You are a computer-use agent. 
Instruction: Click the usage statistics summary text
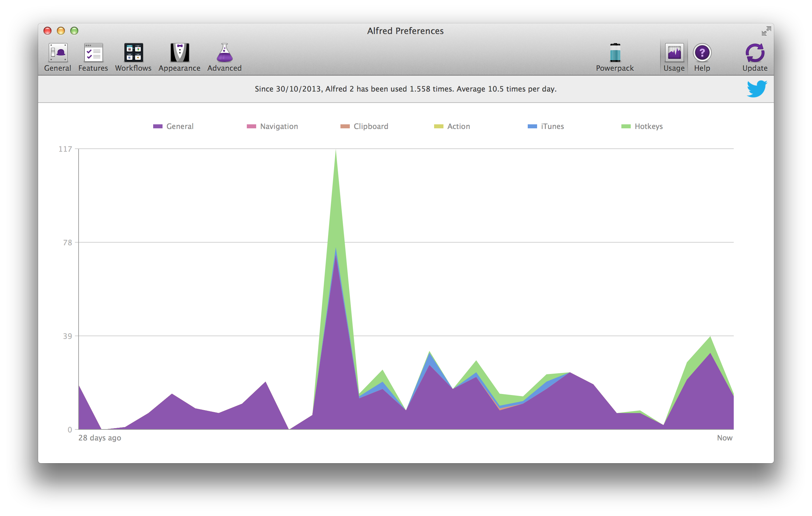pos(405,89)
